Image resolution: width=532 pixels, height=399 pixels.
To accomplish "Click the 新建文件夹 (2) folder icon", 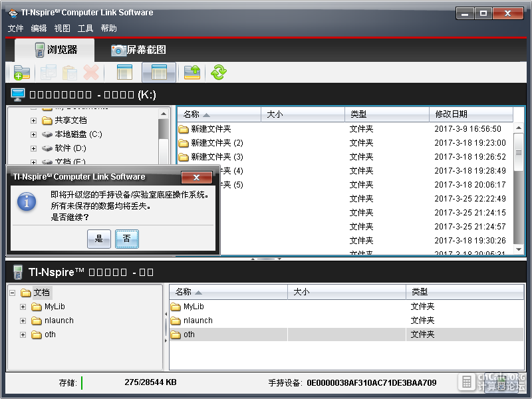I will tap(184, 143).
